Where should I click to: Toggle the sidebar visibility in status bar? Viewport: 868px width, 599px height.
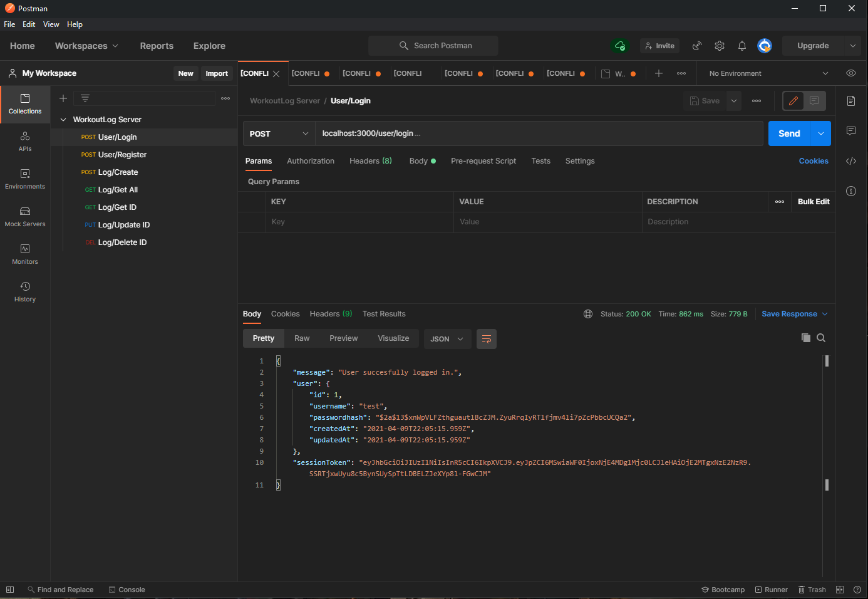tap(10, 590)
